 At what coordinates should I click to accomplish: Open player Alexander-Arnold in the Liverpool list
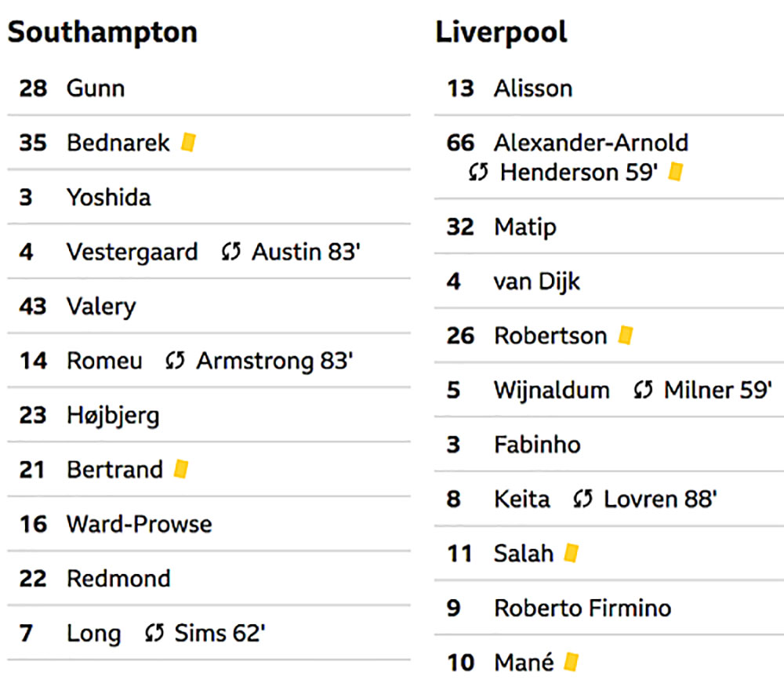[x=591, y=143]
